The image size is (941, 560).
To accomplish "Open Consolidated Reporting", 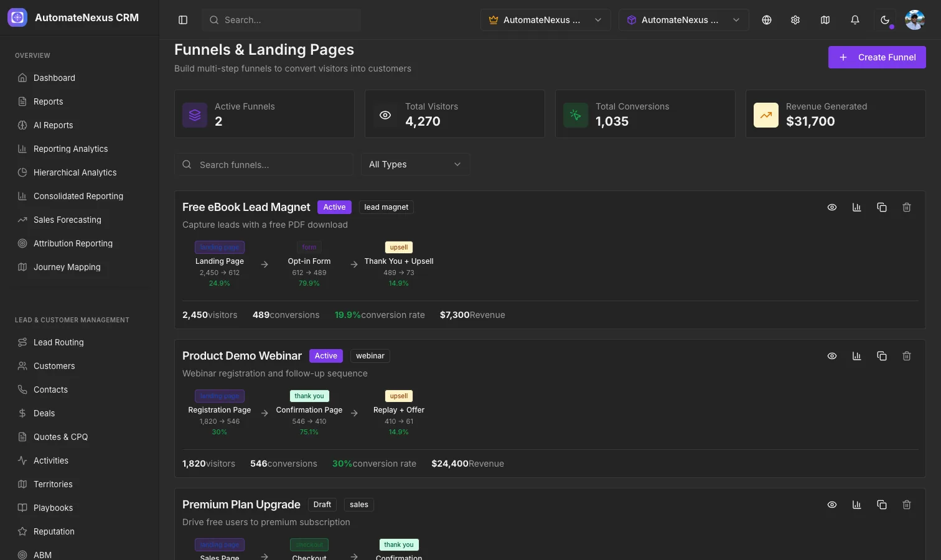I will [80, 196].
